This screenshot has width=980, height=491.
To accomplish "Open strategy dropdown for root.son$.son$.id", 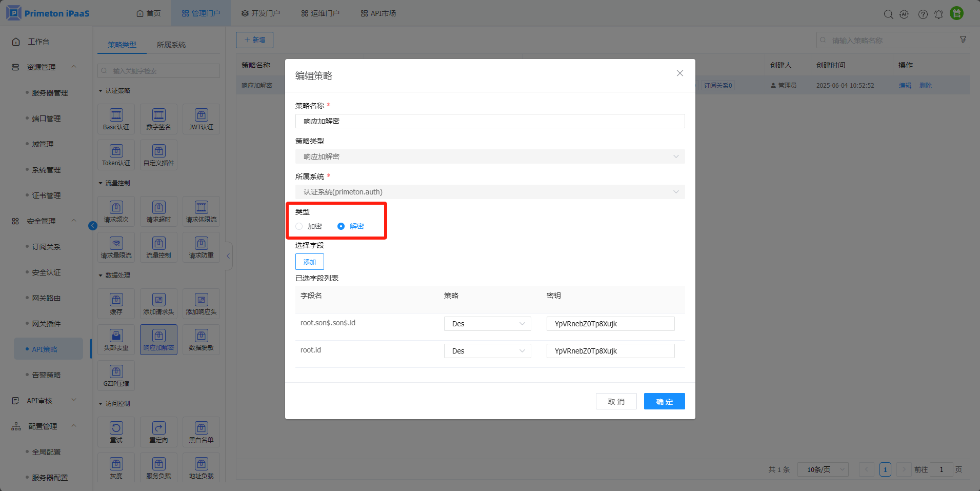I will [x=487, y=324].
